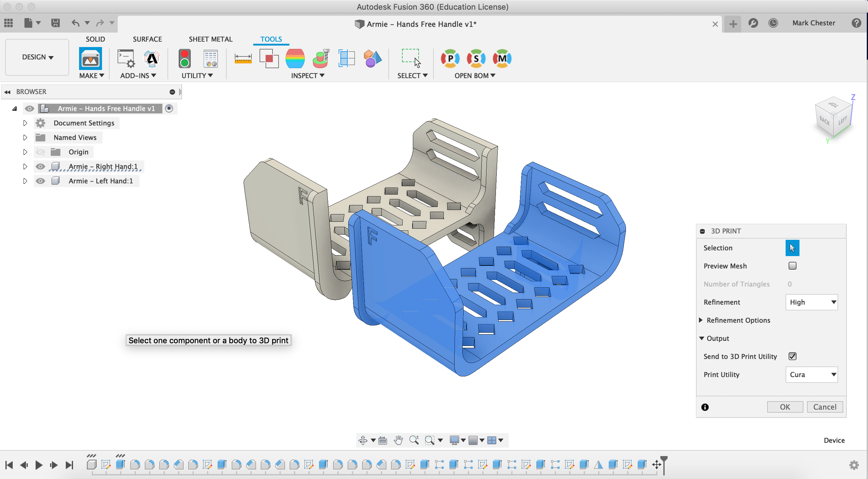Image resolution: width=868 pixels, height=479 pixels.
Task: Activate the window Select tool icon
Action: point(411,59)
